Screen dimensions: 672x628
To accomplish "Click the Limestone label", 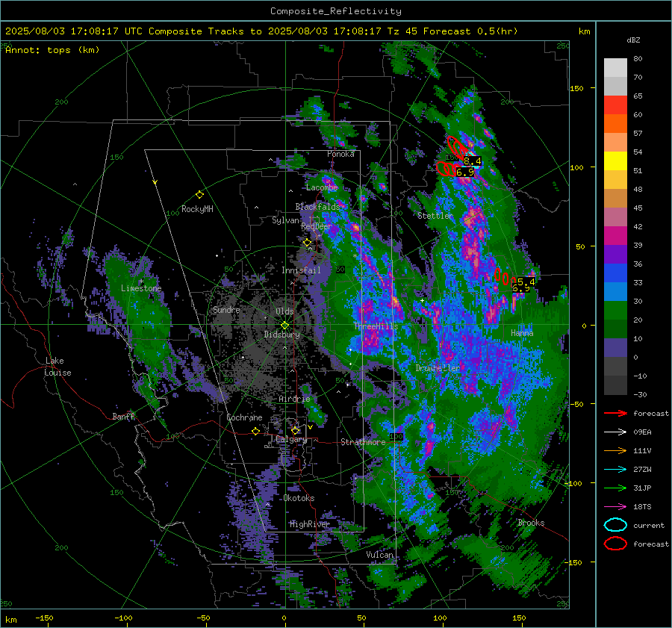I will 141,288.
